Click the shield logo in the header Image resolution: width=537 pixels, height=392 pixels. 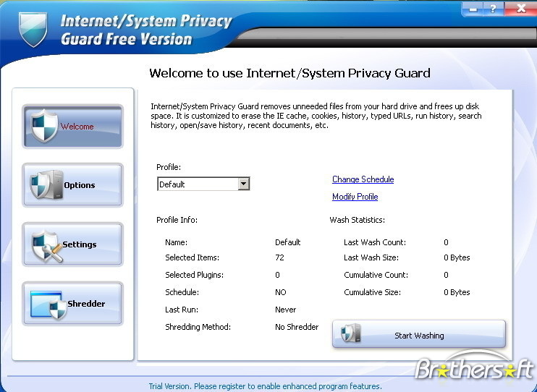pyautogui.click(x=33, y=30)
